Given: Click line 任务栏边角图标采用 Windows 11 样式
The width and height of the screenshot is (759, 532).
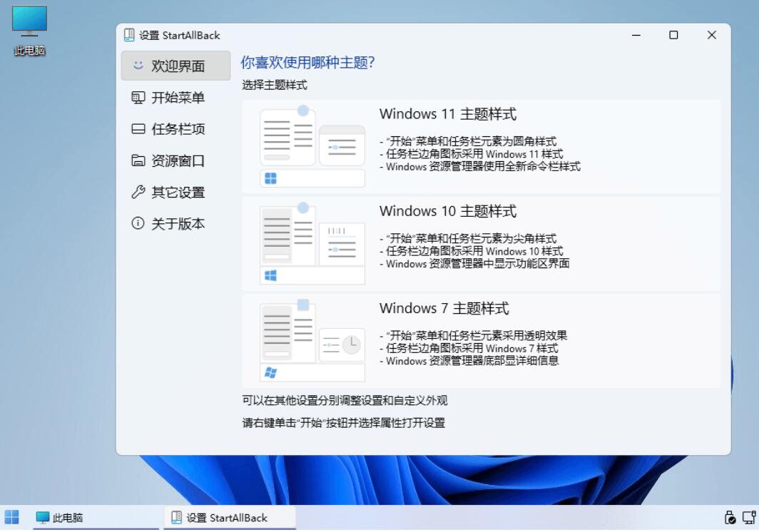Looking at the screenshot, I should point(472,154).
